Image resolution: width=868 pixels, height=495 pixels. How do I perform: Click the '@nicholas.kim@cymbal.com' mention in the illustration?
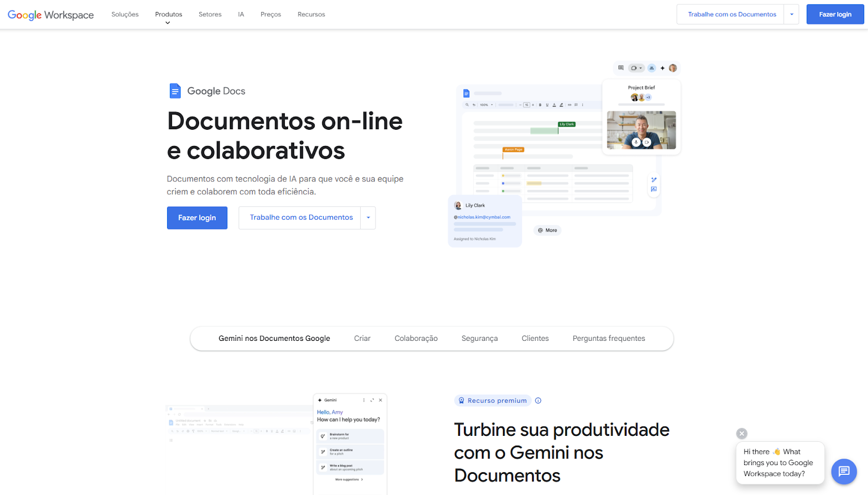click(x=482, y=217)
